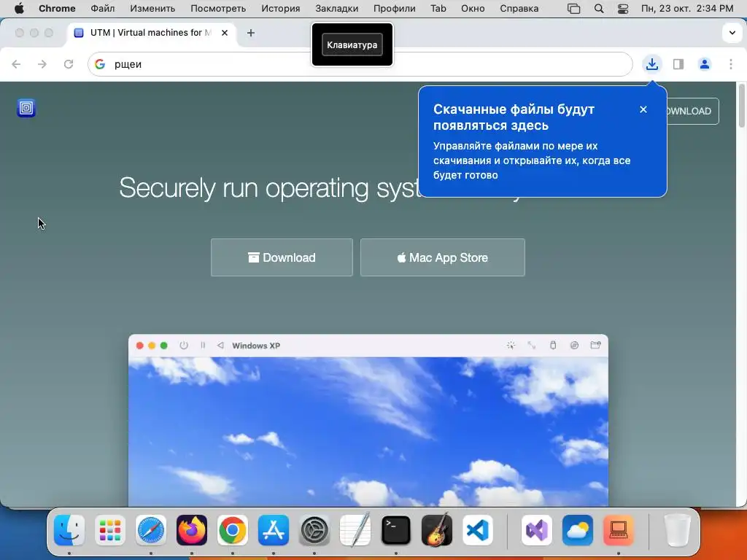Image resolution: width=747 pixels, height=560 pixels.
Task: Click the browser back arrow
Action: [x=16, y=64]
